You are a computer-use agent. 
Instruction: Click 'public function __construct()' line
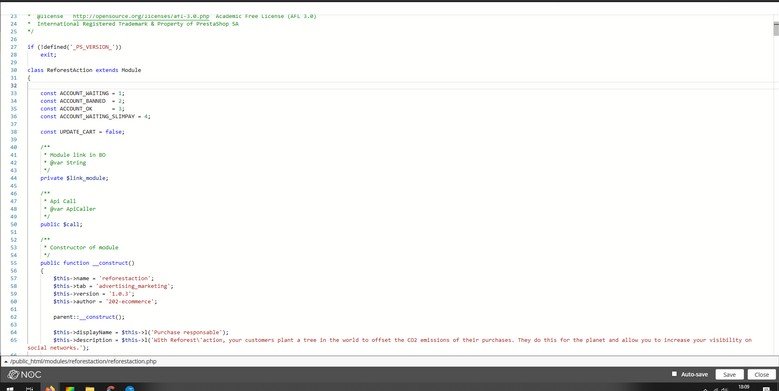(87, 263)
